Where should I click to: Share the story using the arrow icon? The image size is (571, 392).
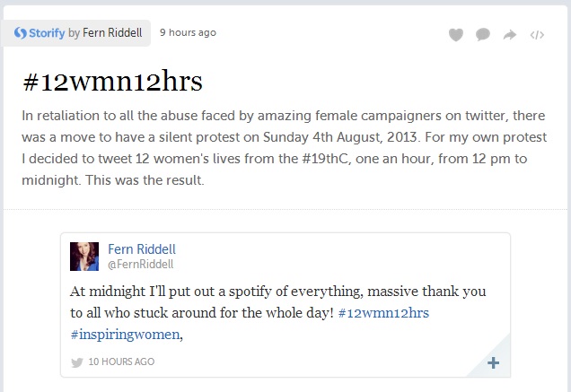(510, 35)
